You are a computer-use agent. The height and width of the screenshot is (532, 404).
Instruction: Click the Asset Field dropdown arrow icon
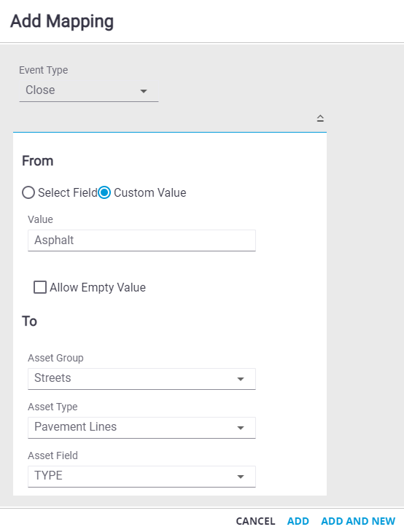pyautogui.click(x=241, y=477)
